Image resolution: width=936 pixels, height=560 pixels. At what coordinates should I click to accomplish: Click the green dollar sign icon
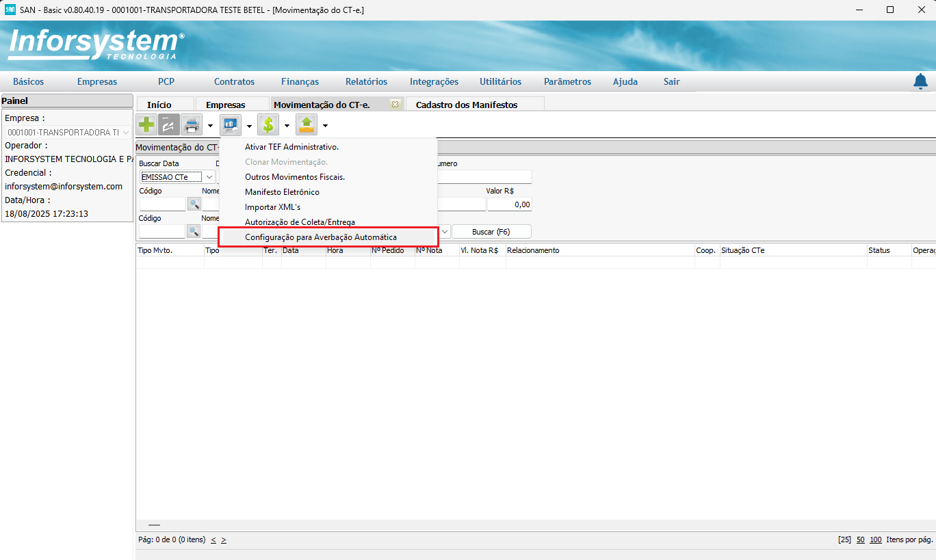tap(268, 125)
